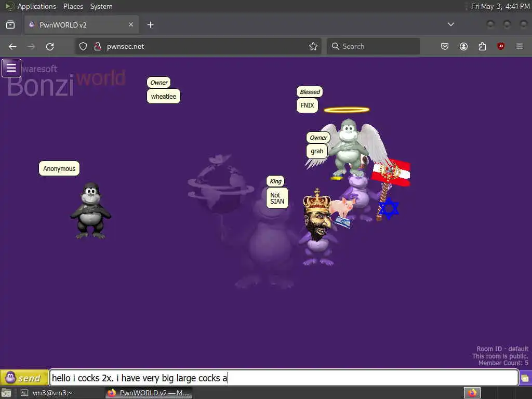Select PwnWORLD v2 Firefox taskbar entry
Viewport: 532px width, 399px height.
tap(149, 393)
